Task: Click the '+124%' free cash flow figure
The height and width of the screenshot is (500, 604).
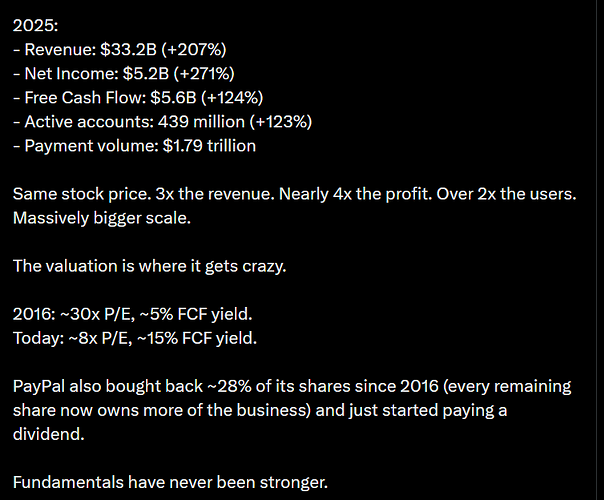Action: [232, 98]
